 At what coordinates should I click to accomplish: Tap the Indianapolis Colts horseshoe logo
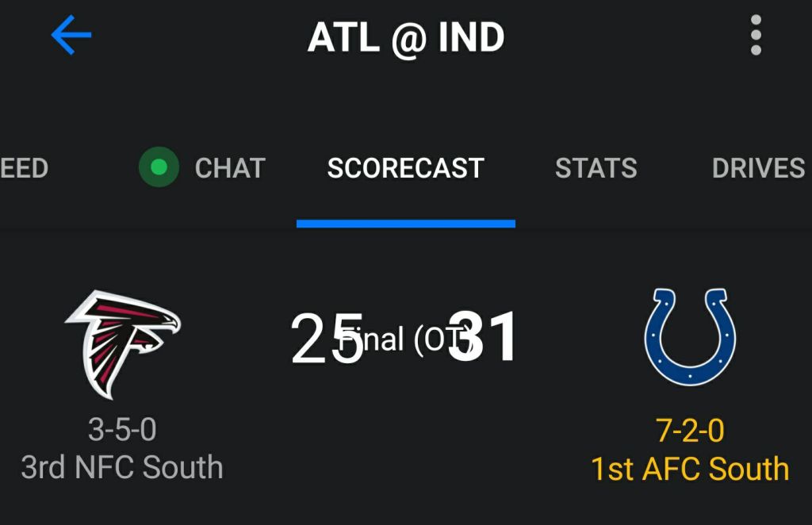[x=690, y=337]
